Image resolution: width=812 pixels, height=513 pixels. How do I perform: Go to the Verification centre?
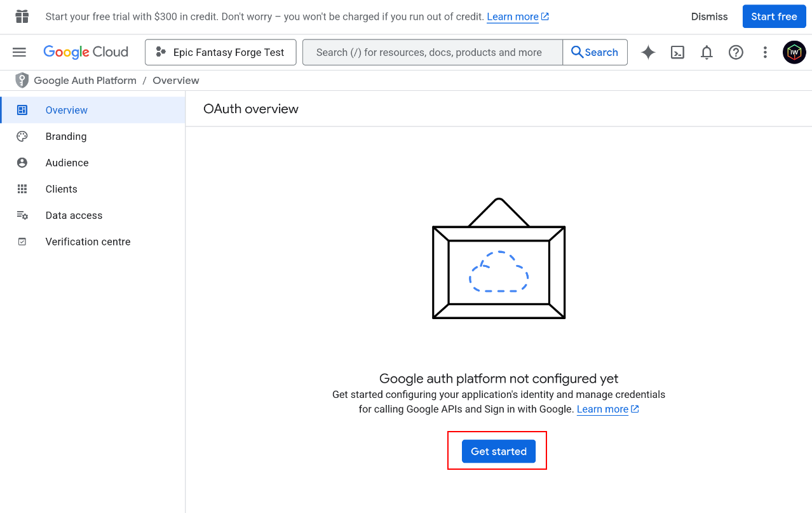[x=88, y=242]
